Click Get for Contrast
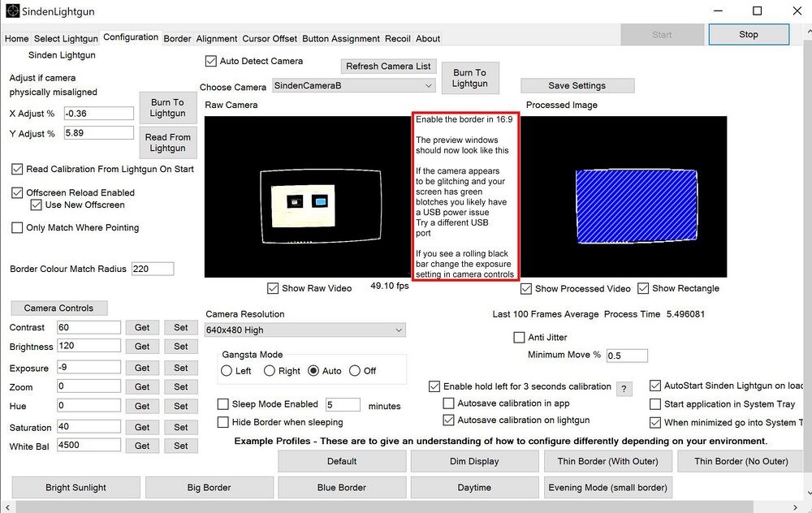The image size is (812, 513). click(142, 328)
